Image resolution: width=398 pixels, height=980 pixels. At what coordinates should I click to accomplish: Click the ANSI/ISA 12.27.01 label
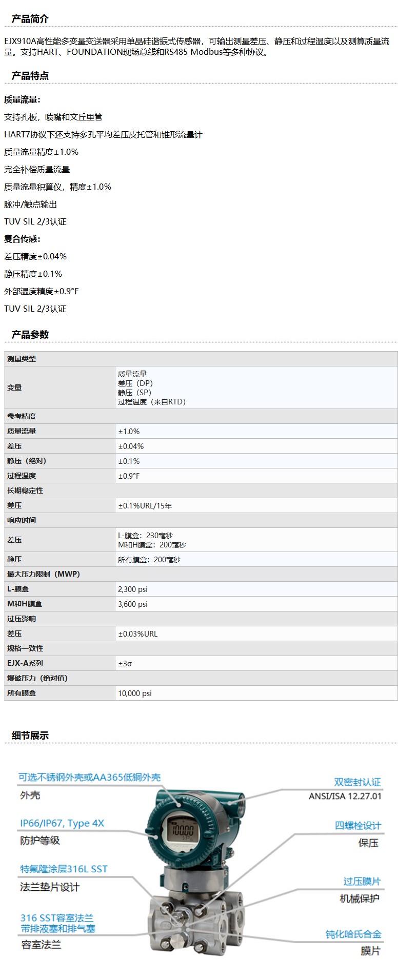345,796
